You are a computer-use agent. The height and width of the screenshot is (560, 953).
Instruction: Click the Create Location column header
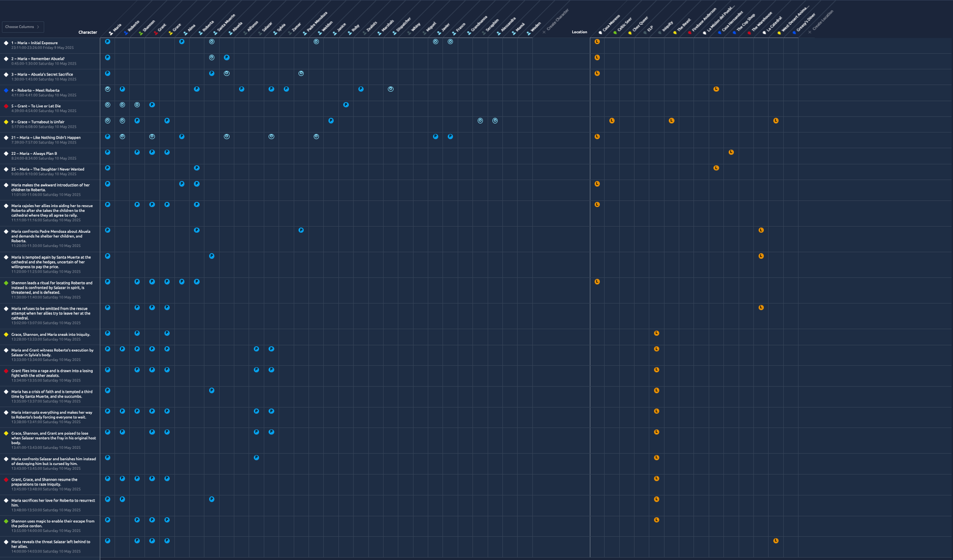tap(820, 21)
